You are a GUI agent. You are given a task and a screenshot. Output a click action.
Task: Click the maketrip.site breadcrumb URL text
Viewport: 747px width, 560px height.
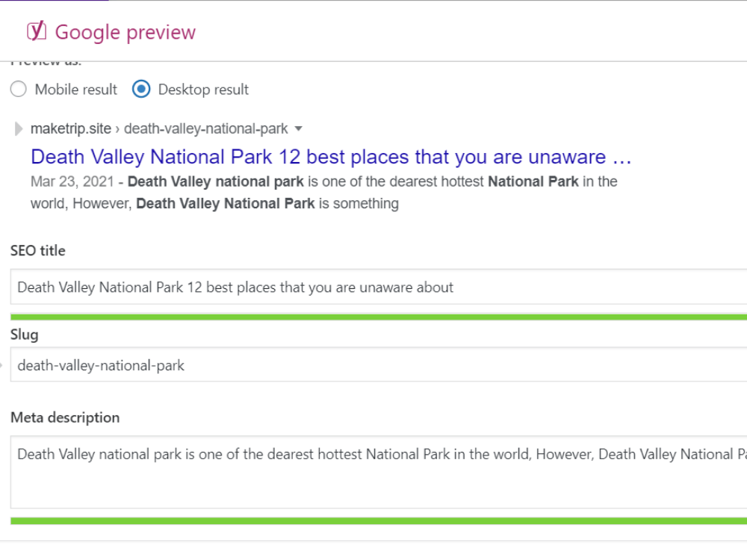(159, 128)
